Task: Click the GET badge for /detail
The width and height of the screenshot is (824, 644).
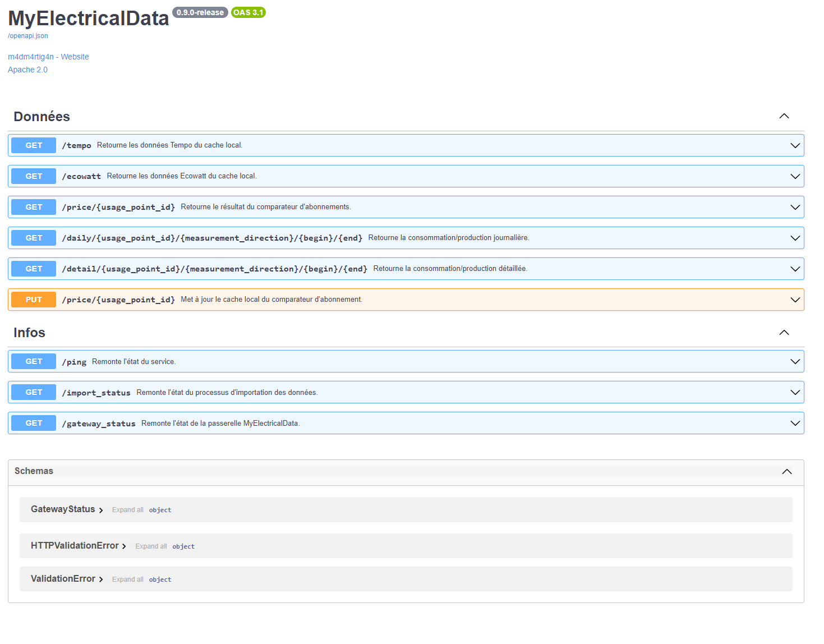Action: pyautogui.click(x=34, y=269)
